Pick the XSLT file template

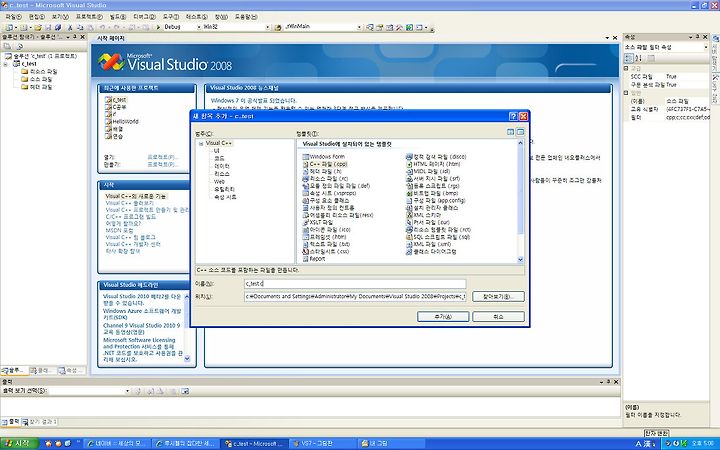(318, 222)
